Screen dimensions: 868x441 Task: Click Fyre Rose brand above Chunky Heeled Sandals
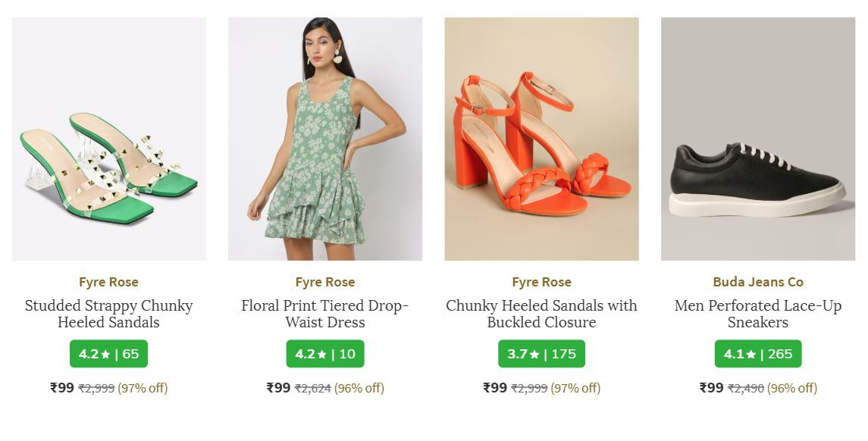click(541, 282)
